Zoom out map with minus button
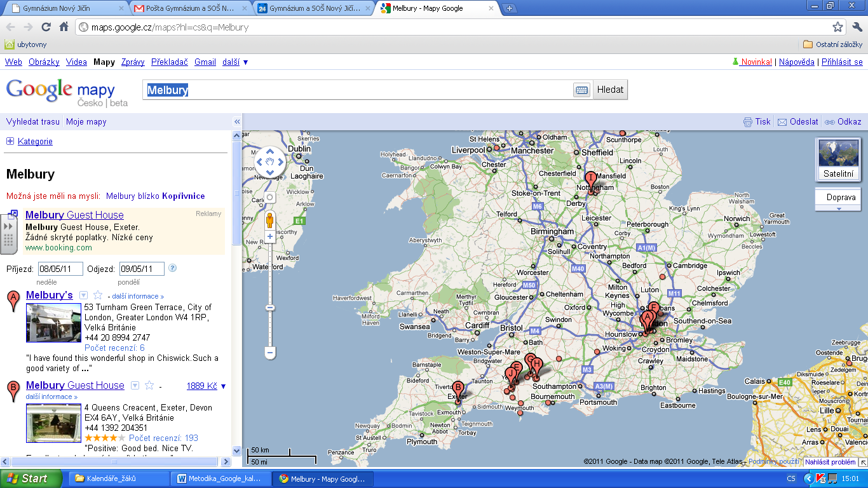Image resolution: width=868 pixels, height=488 pixels. coord(269,351)
